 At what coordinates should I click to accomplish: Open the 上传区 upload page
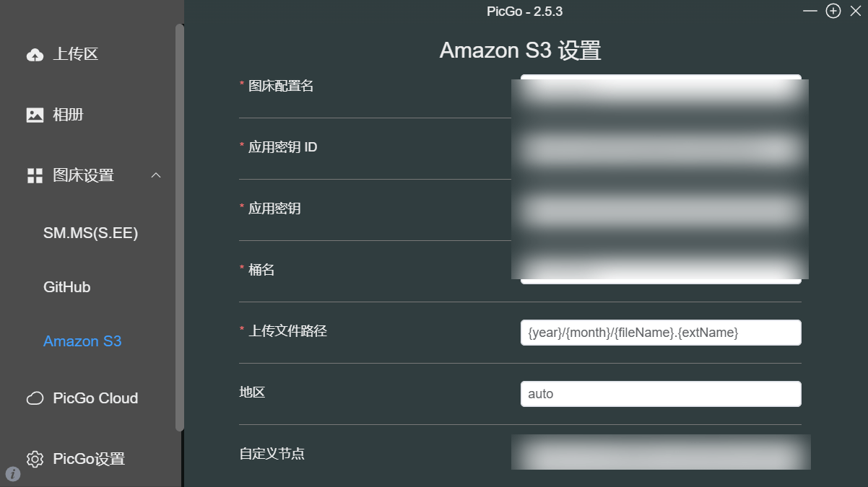point(75,54)
